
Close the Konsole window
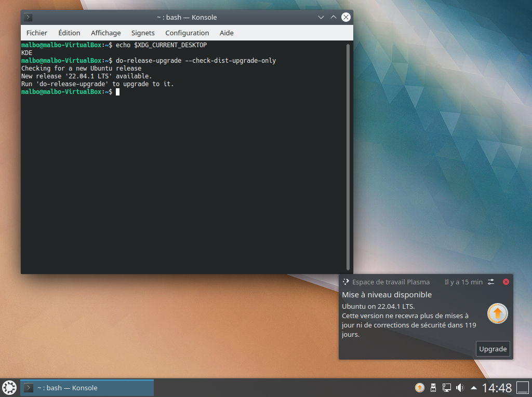(x=345, y=17)
